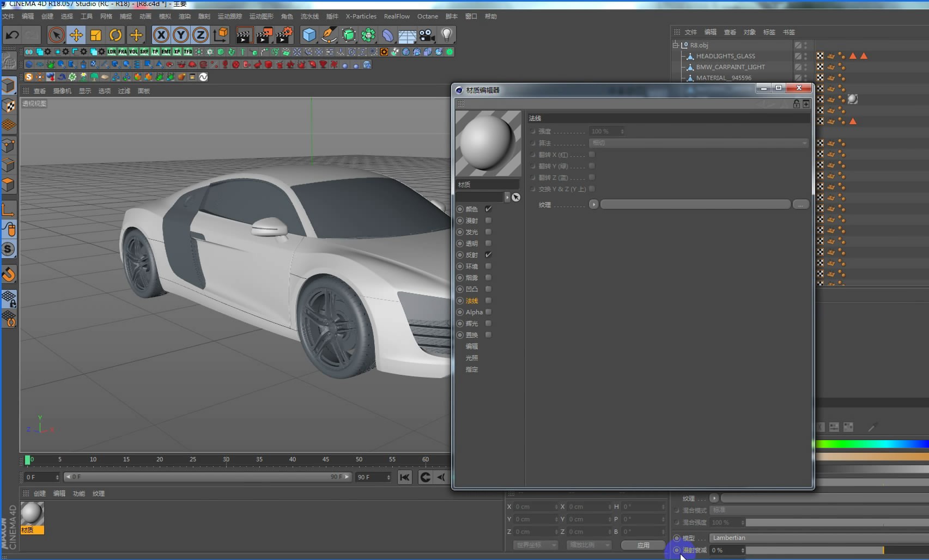
Task: Click the Undo arrow icon
Action: 12,35
